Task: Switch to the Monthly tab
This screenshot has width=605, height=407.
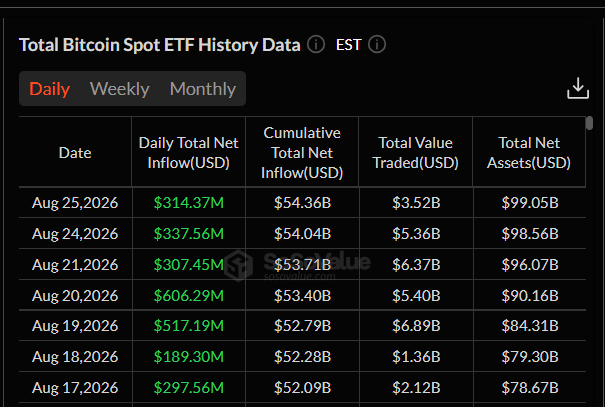Action: (203, 89)
